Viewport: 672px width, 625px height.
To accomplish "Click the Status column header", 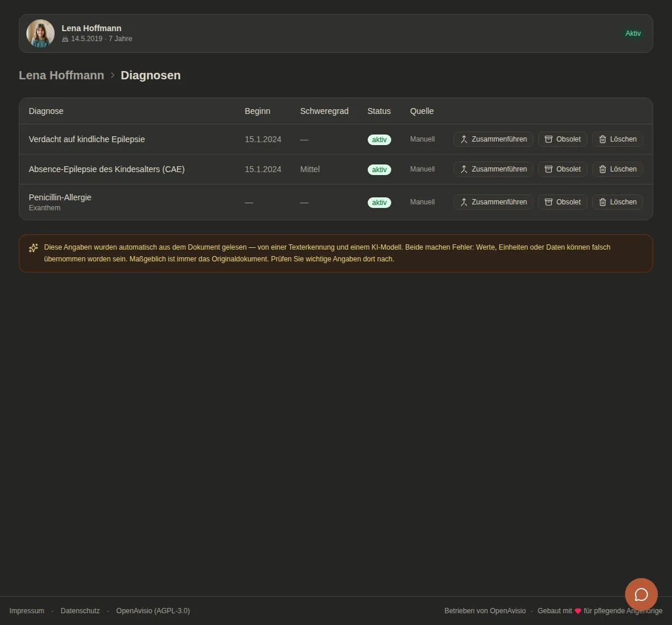I will 379,111.
